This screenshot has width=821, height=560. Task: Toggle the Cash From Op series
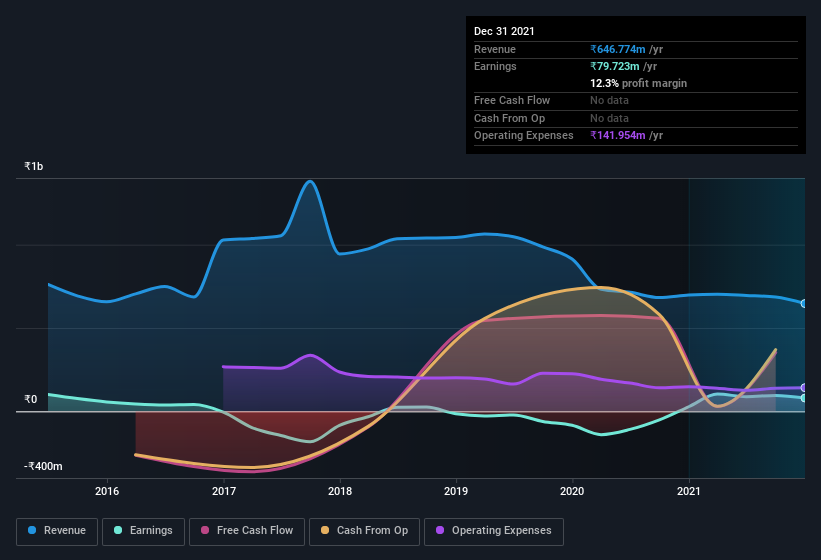tap(364, 531)
